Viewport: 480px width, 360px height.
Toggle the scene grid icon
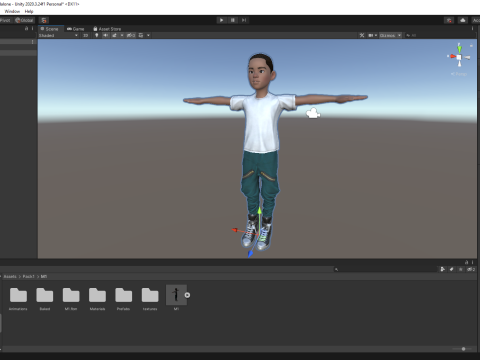[141, 35]
